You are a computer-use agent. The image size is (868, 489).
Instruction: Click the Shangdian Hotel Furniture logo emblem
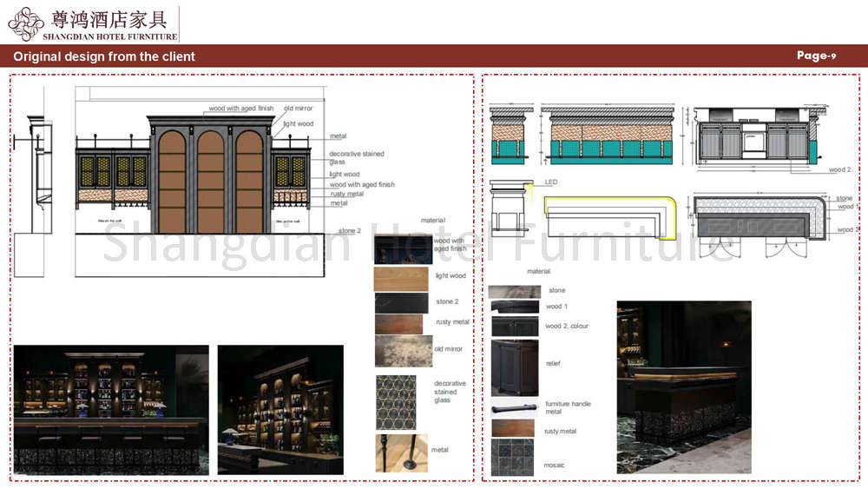[x=25, y=23]
